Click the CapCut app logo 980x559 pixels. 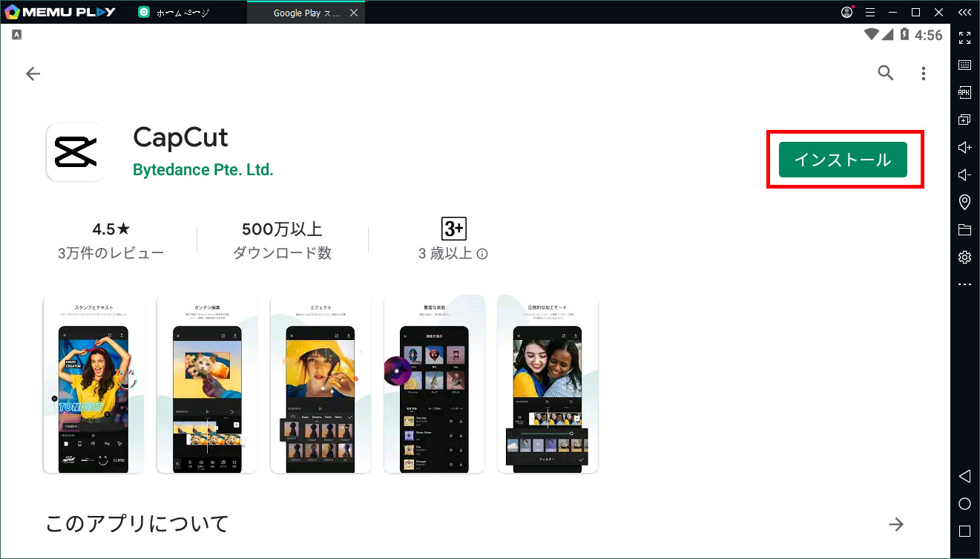point(75,152)
